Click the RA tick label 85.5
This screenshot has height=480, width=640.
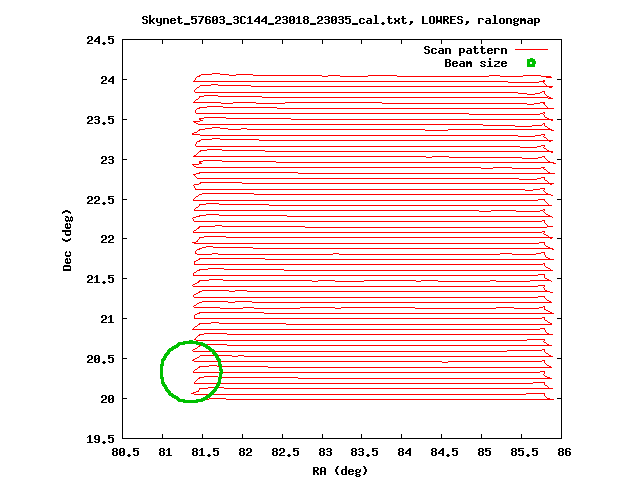524,452
